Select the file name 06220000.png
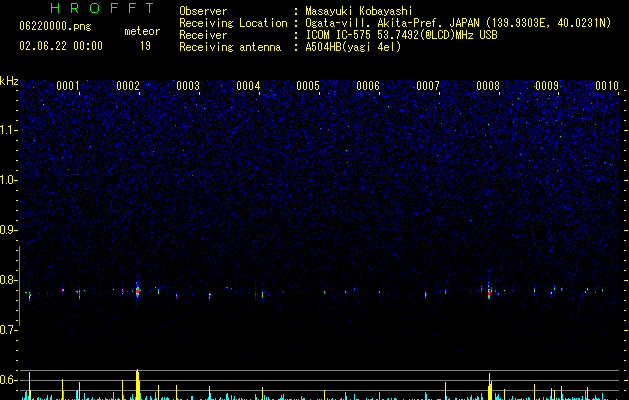Image resolution: width=629 pixels, height=400 pixels. point(55,26)
